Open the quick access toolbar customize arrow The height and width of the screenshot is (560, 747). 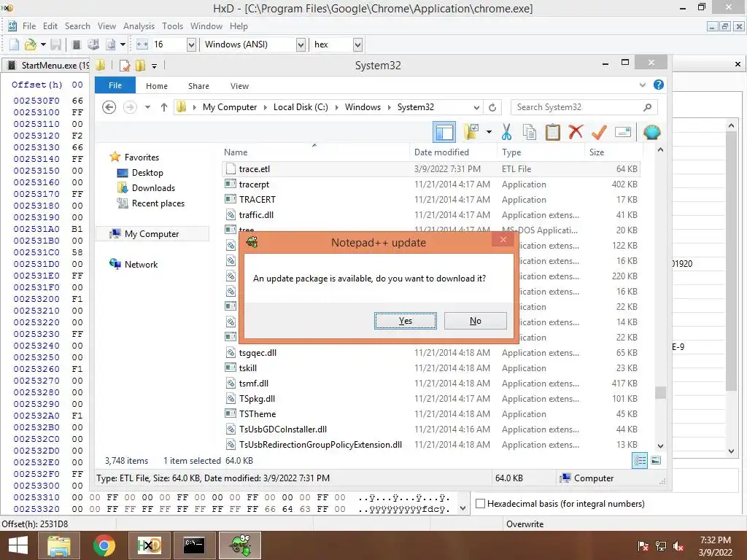click(155, 66)
